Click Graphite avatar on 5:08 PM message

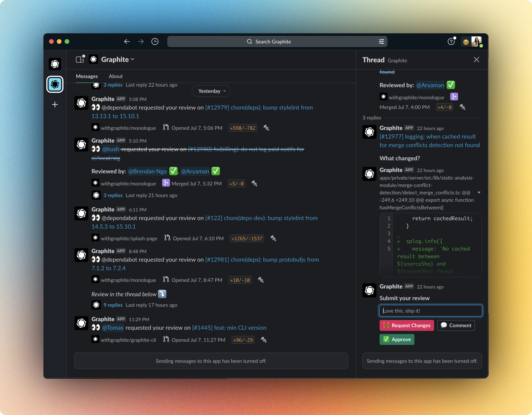coord(81,103)
